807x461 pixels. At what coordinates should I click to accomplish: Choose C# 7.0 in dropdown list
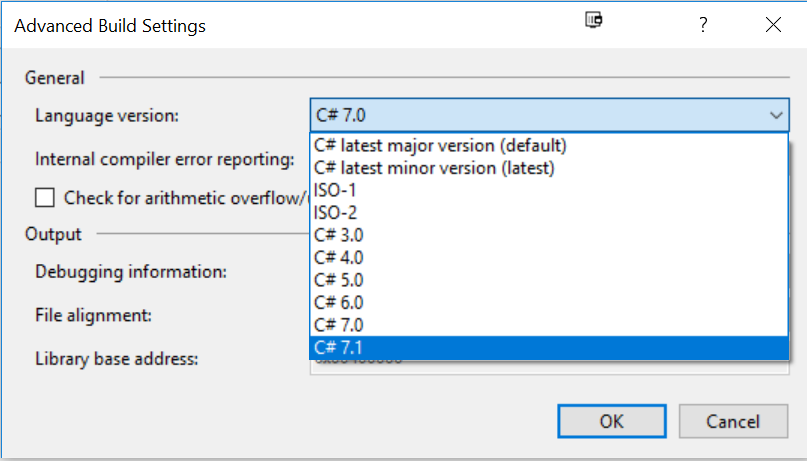coord(549,325)
